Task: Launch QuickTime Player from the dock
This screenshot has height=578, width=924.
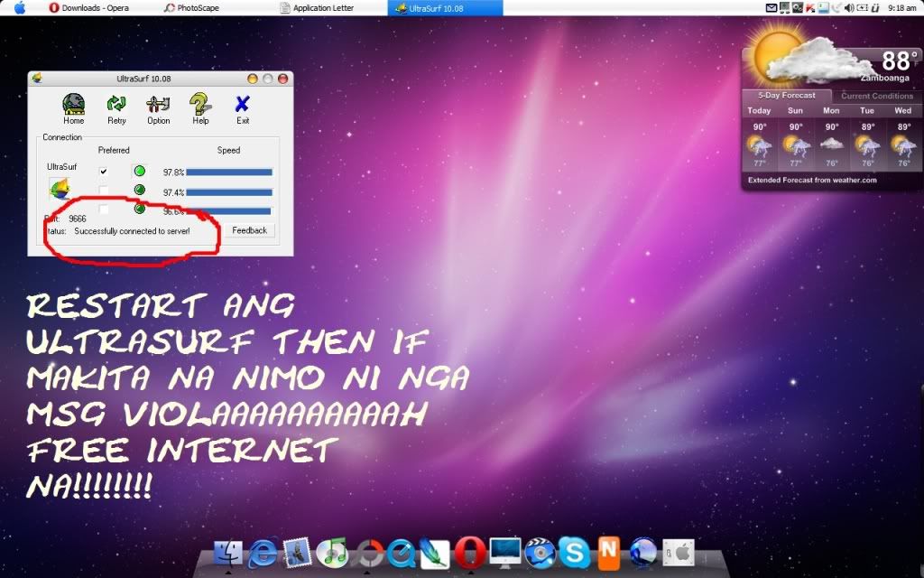Action: pyautogui.click(x=402, y=554)
